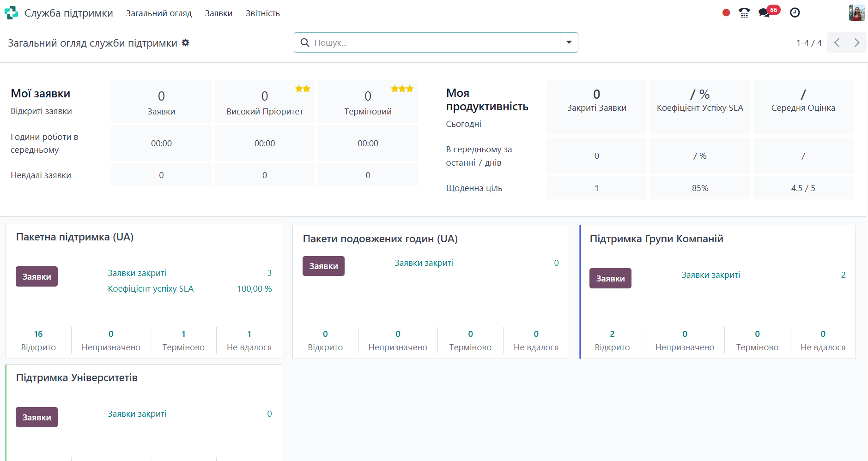Screen dimensions: 868x461
Task: Open the Звітність menu
Action: [263, 13]
